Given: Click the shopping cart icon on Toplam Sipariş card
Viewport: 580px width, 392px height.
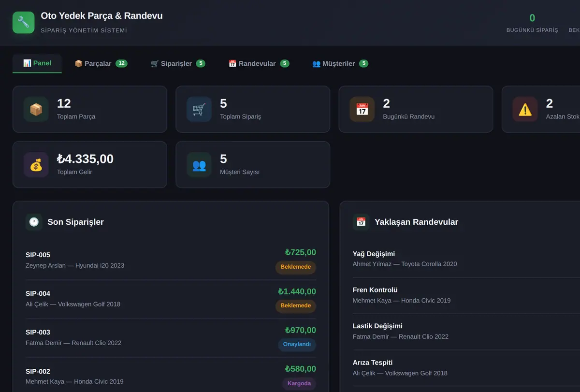Looking at the screenshot, I should click(199, 109).
